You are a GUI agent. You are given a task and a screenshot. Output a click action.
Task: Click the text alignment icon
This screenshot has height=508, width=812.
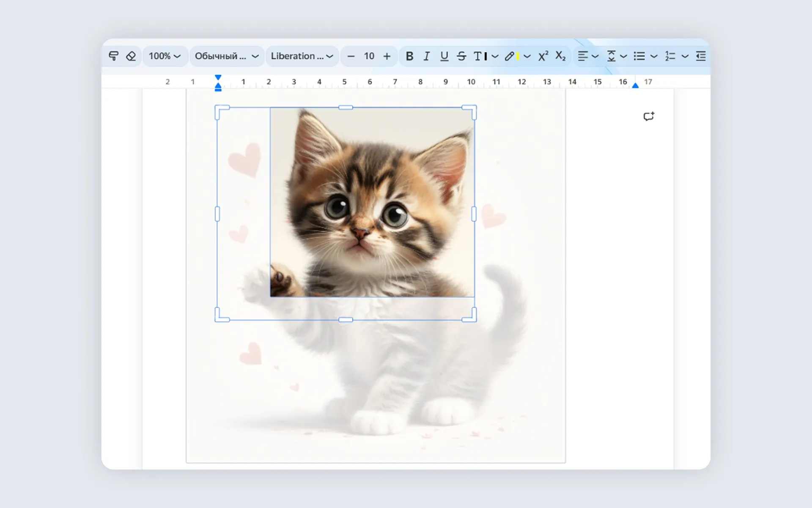tap(583, 56)
